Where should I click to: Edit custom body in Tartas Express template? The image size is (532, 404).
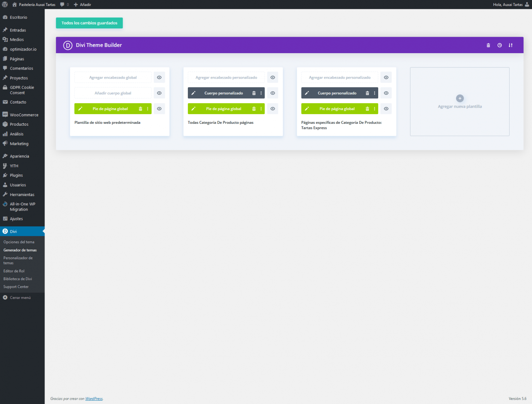pos(307,93)
